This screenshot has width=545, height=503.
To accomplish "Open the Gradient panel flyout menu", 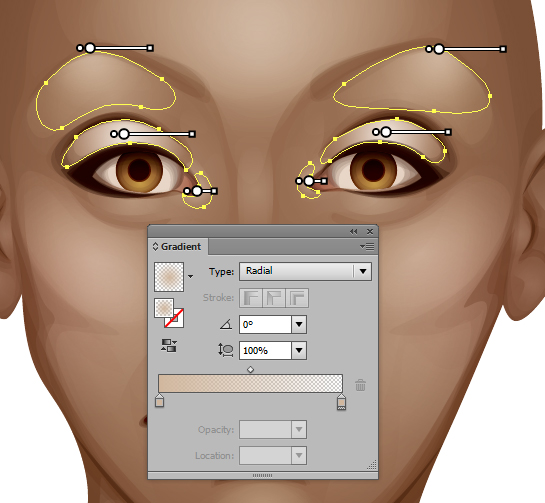I will (x=367, y=246).
